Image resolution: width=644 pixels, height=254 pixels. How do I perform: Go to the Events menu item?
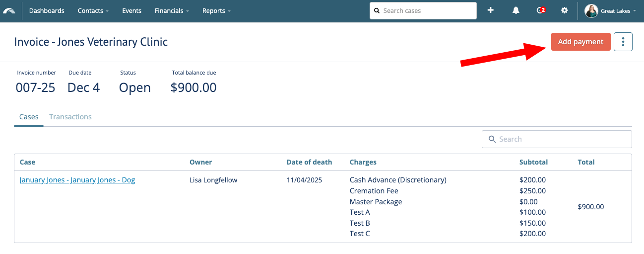pyautogui.click(x=131, y=11)
